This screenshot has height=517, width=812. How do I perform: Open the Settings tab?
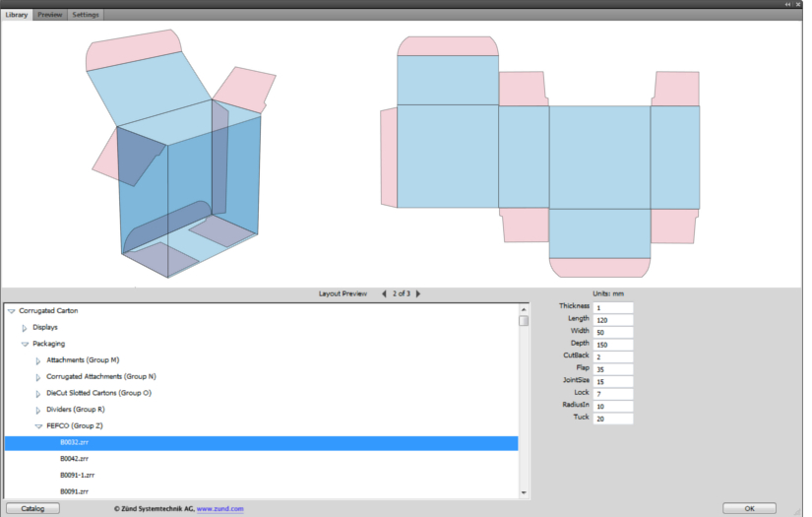pyautogui.click(x=86, y=15)
